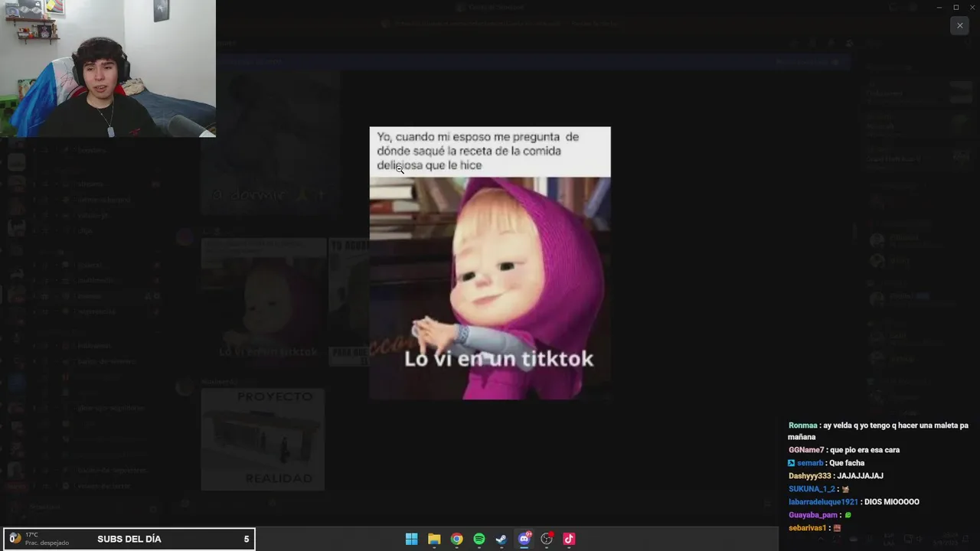Click the 'SUBS DEL DÍA' counter label
Screen dimensions: 980x551
tap(129, 539)
